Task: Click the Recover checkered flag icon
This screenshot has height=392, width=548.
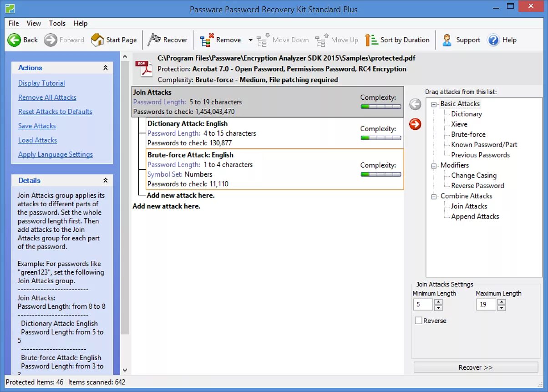Action: [x=154, y=40]
